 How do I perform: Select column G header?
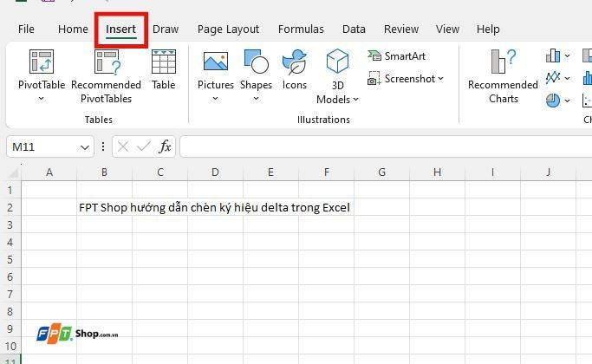point(381,172)
